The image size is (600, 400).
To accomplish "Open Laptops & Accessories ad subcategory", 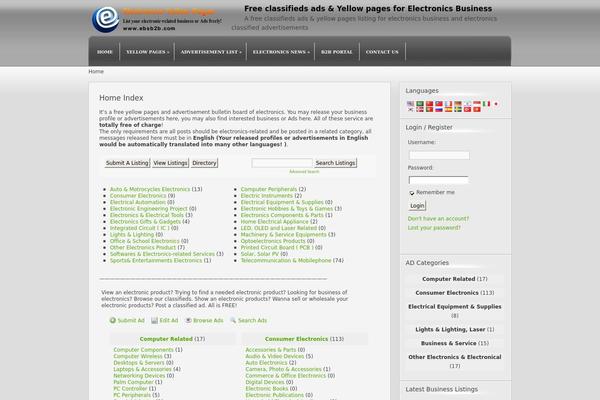I will pos(142,369).
